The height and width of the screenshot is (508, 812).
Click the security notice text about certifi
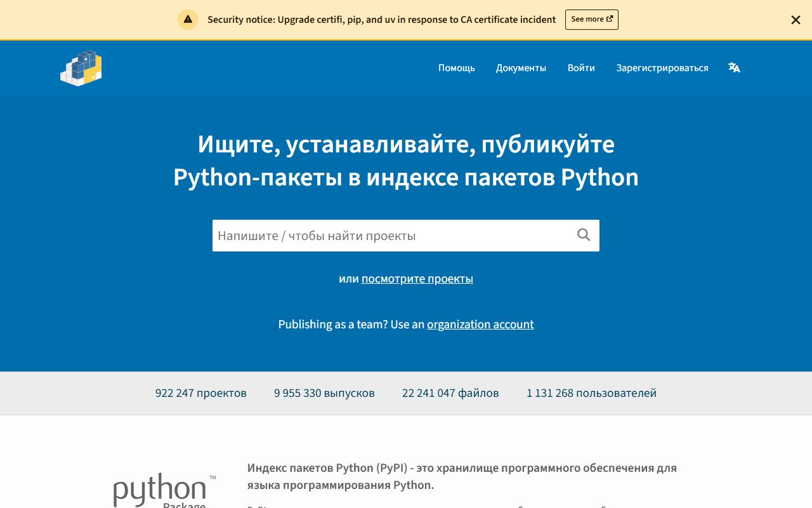coord(382,20)
